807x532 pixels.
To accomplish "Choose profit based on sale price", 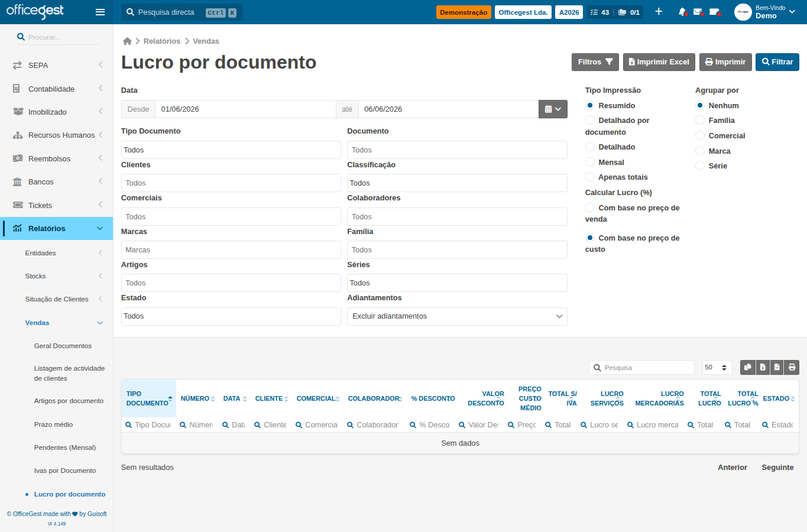I will 590,207.
